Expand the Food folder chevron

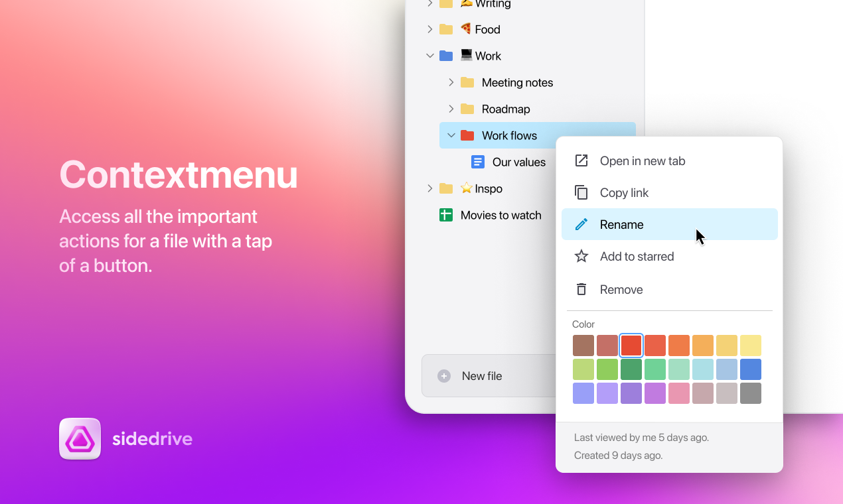point(430,29)
